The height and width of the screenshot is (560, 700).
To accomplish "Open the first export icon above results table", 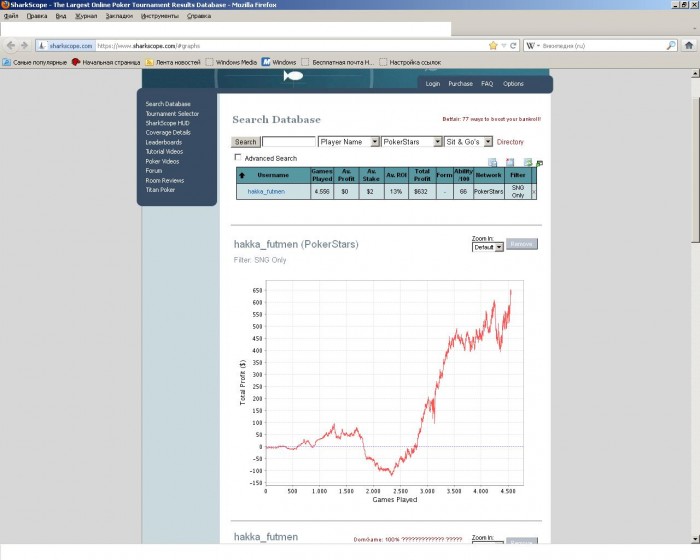I will 492,162.
